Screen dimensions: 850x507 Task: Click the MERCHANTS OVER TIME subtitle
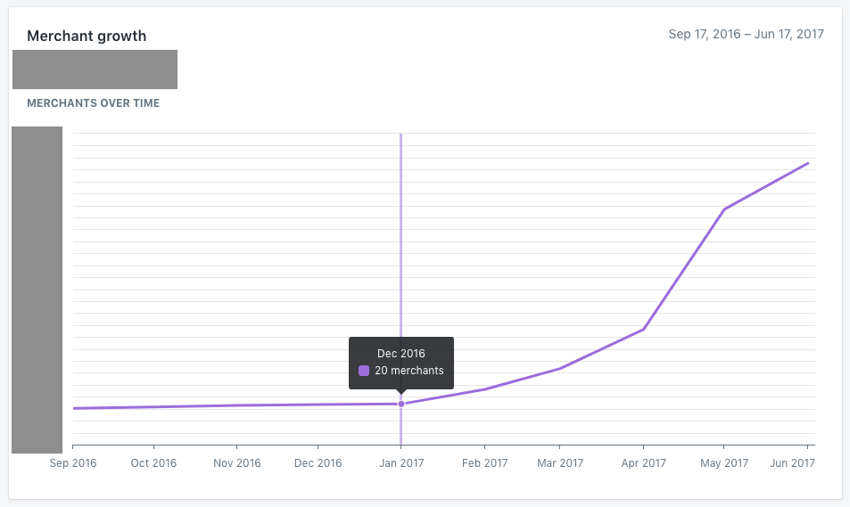[x=93, y=103]
